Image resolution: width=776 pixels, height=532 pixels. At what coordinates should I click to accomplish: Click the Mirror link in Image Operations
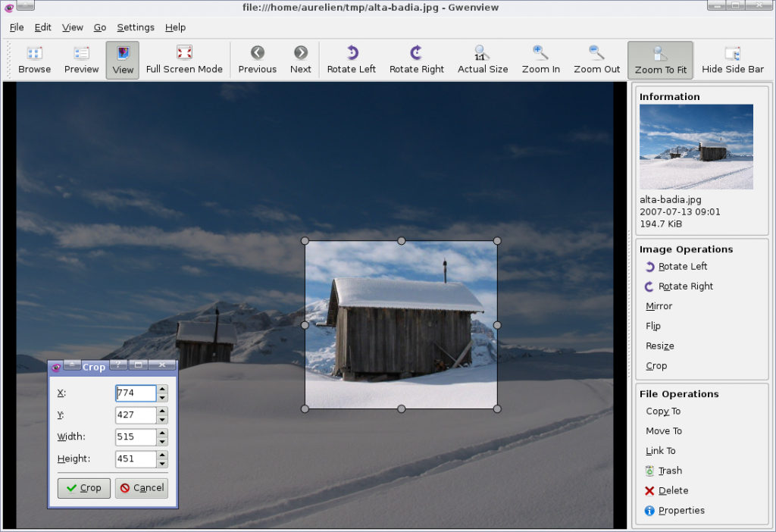coord(659,306)
